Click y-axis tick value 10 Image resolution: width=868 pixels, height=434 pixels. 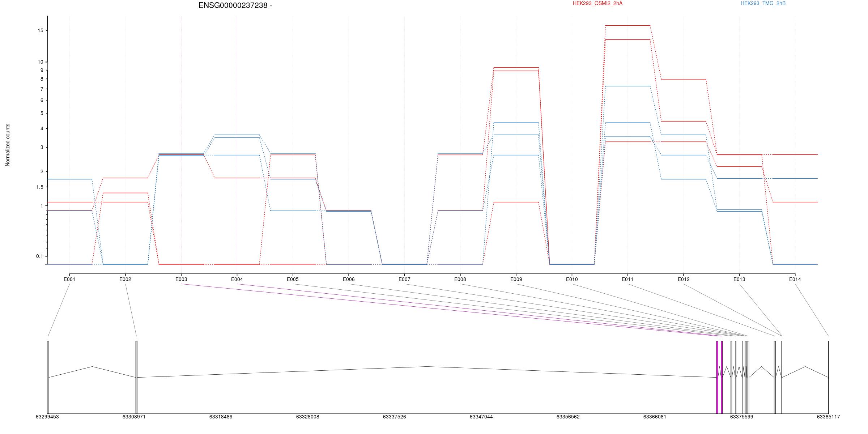pyautogui.click(x=40, y=62)
